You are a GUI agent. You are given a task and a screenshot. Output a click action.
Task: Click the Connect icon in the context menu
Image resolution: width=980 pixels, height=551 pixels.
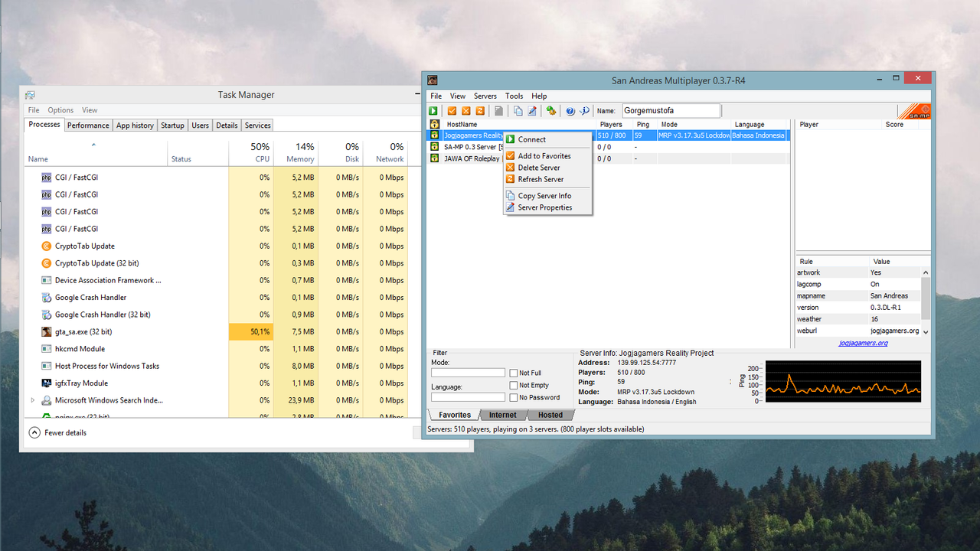click(511, 139)
